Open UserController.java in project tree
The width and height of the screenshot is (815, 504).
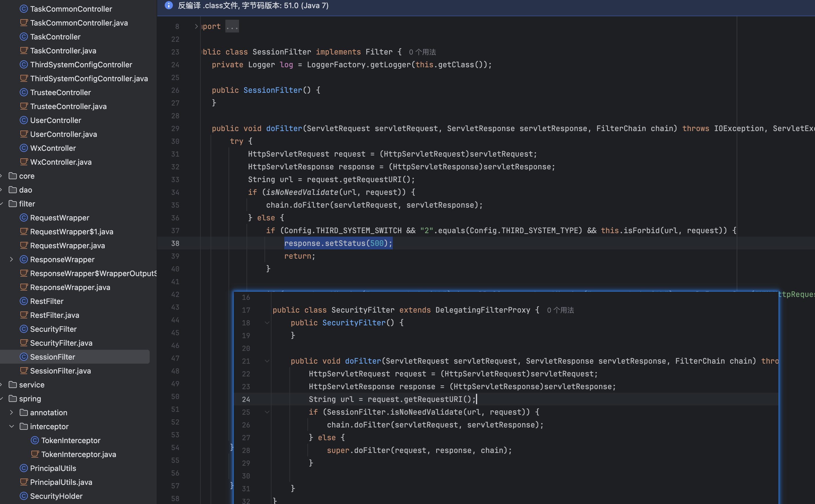pyautogui.click(x=63, y=134)
